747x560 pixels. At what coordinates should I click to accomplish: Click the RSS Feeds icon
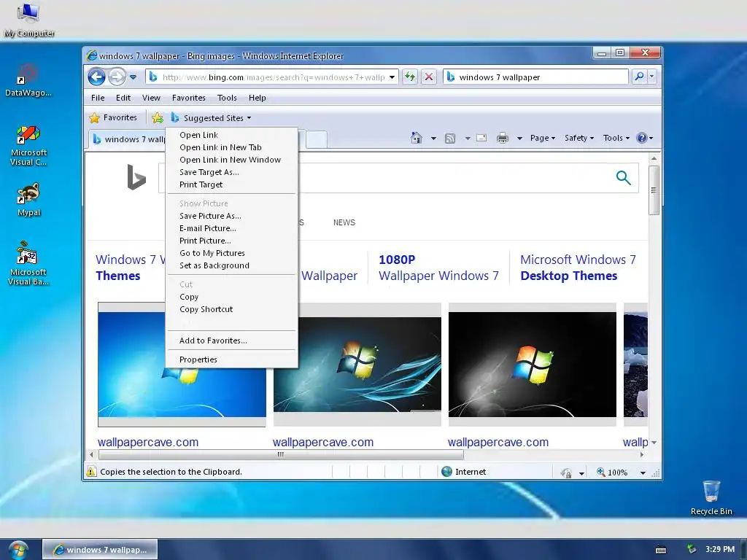450,138
